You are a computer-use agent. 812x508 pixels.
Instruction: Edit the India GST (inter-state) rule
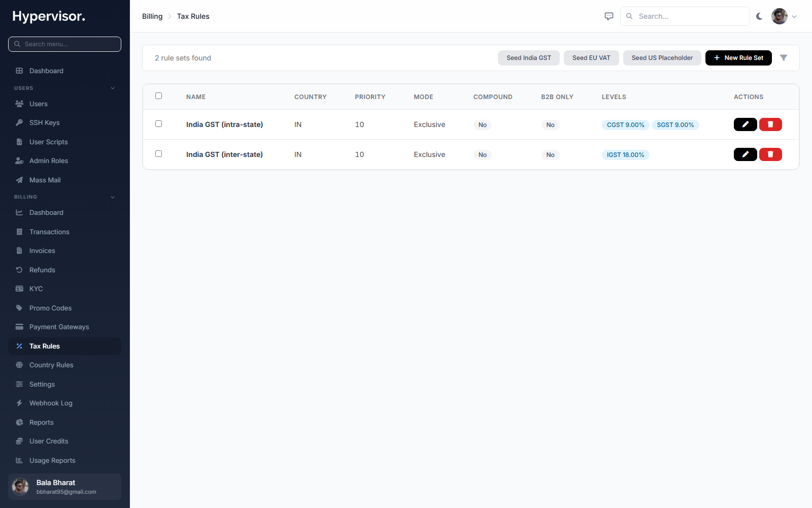(745, 154)
